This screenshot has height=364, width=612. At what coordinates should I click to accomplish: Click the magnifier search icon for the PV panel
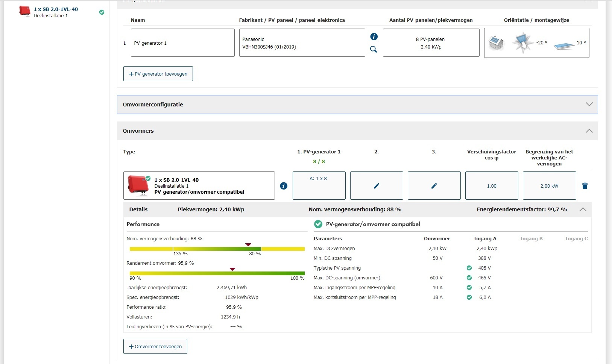(374, 49)
